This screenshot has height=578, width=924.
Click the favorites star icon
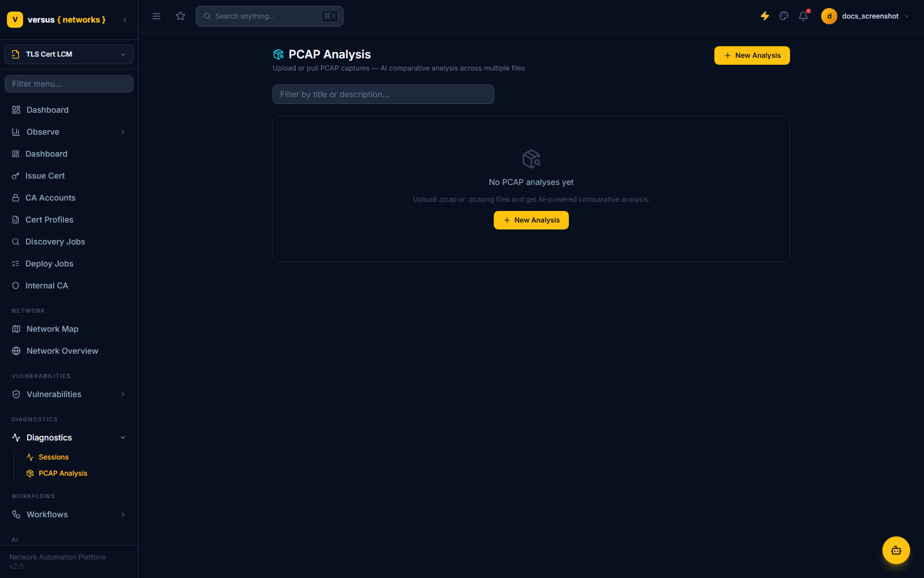181,16
